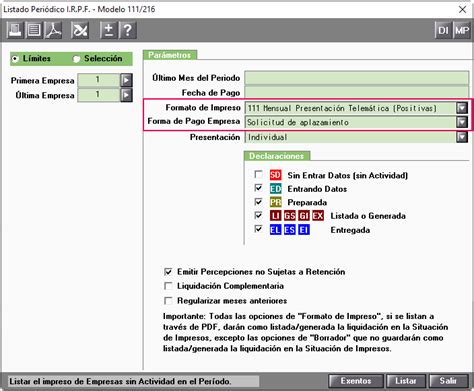
Task: Close the Listado Periódico I.R.P.F. window
Action: [462, 9]
